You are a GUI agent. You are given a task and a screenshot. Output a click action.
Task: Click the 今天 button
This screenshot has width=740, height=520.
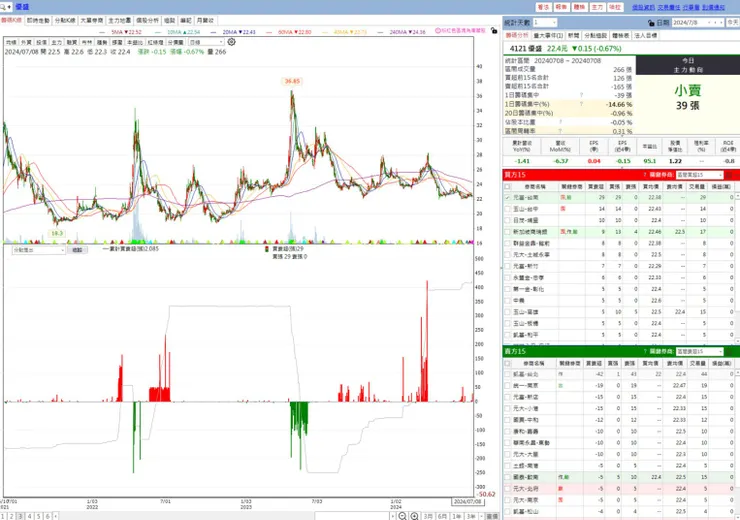732,23
